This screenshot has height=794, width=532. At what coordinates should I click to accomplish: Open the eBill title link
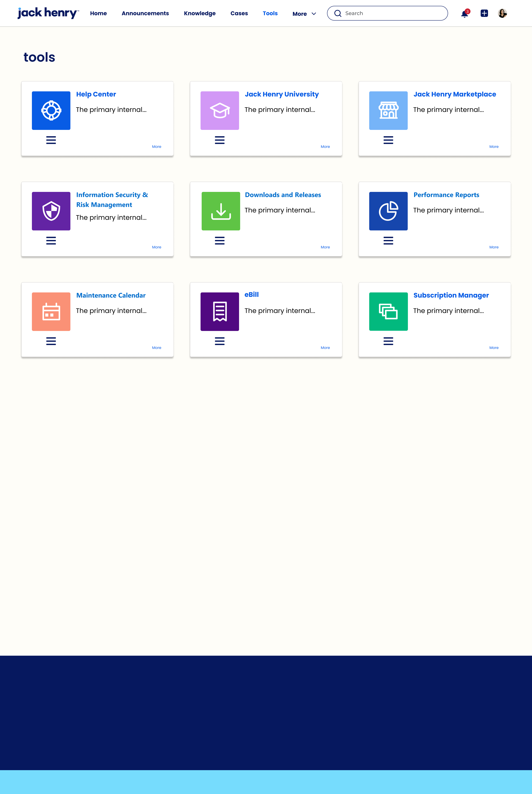pos(251,295)
